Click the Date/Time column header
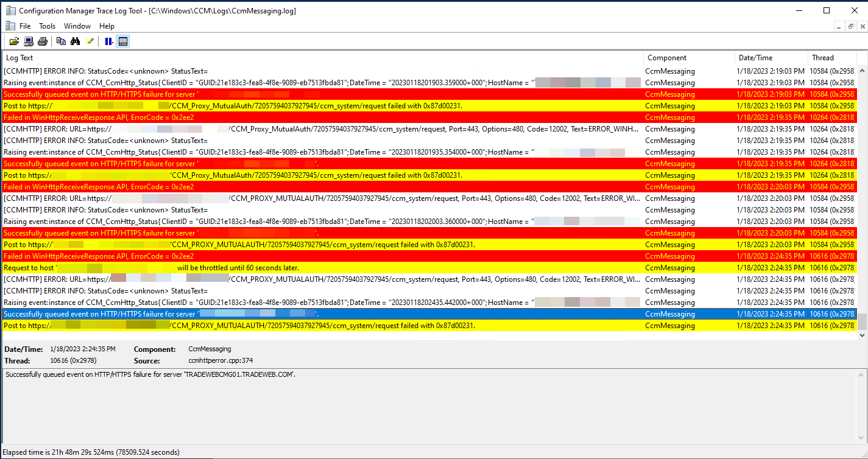The image size is (868, 459). click(x=755, y=57)
